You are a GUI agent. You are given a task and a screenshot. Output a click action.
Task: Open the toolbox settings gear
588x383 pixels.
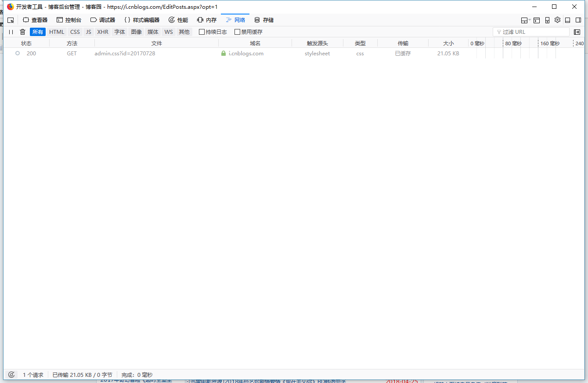coord(557,20)
